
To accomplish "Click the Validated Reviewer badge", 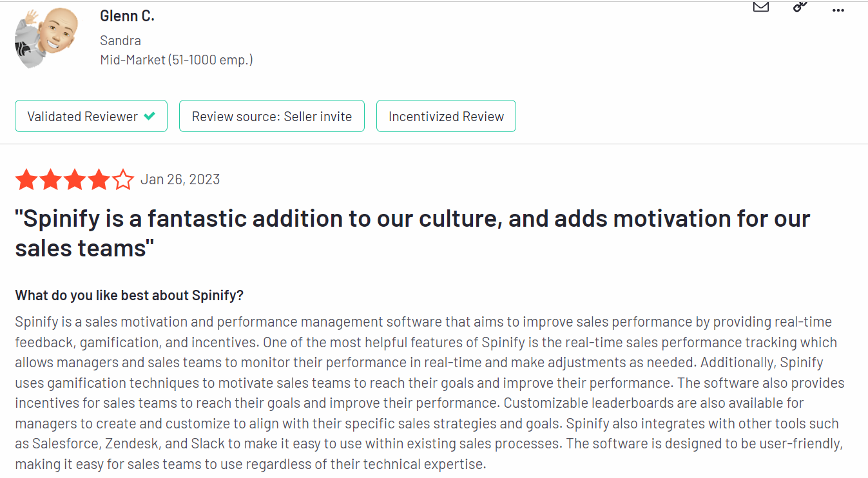I will coord(91,116).
